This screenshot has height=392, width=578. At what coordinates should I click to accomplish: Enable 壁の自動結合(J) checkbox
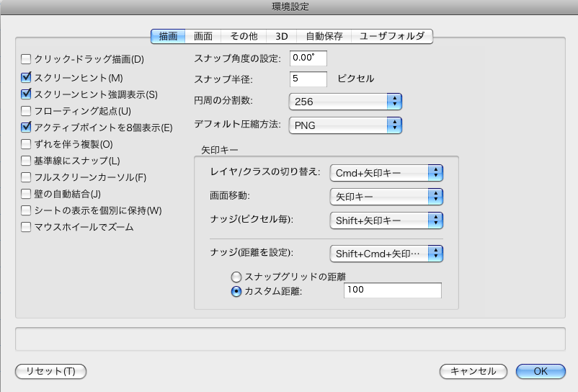27,194
